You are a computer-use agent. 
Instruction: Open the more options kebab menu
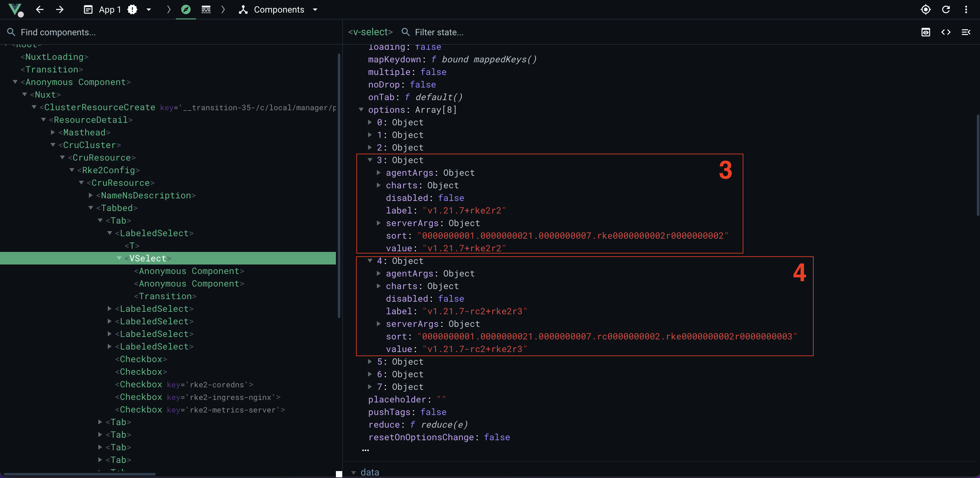966,9
